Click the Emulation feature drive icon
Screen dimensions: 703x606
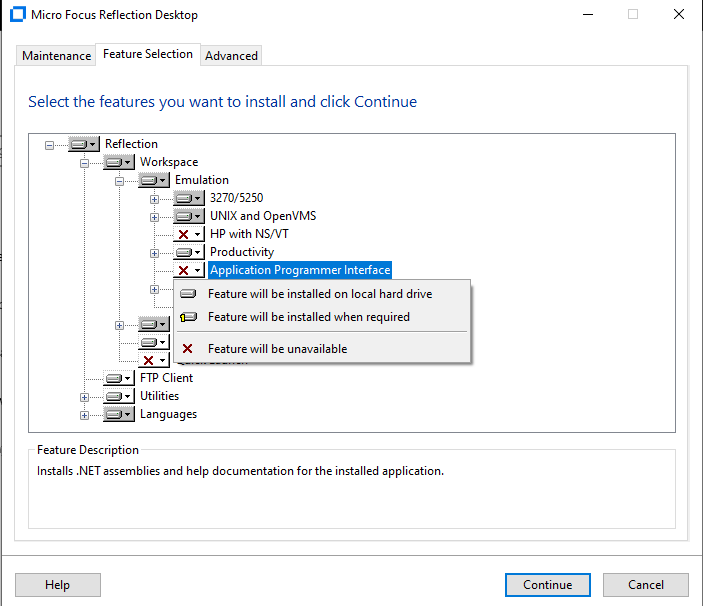[153, 180]
